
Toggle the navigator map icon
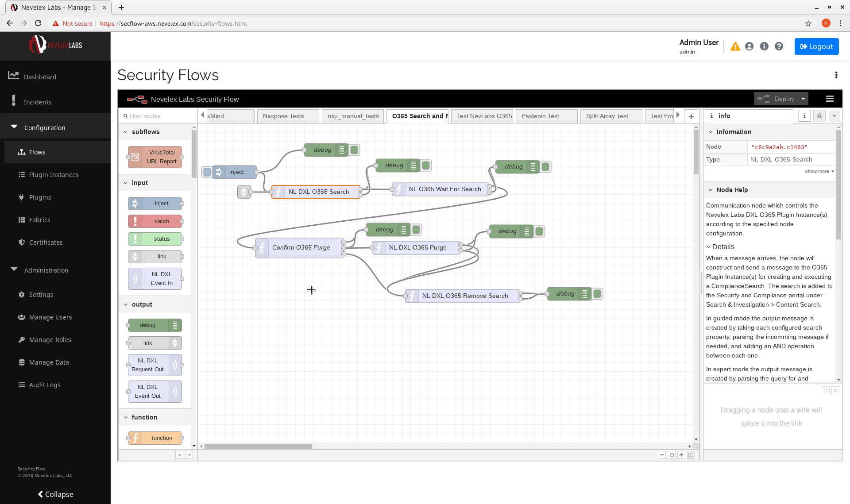coord(691,455)
